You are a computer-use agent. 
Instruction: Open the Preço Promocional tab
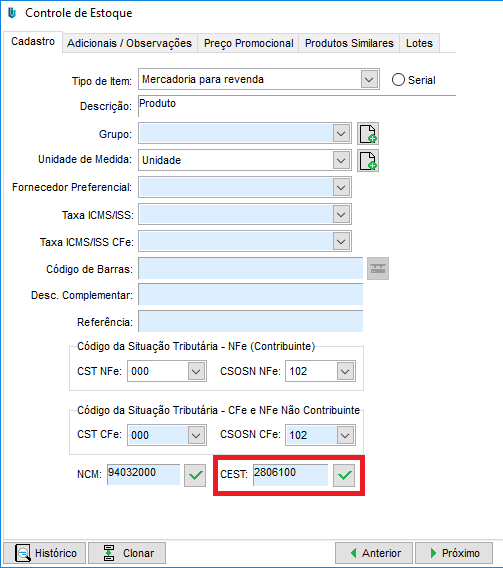(x=248, y=43)
